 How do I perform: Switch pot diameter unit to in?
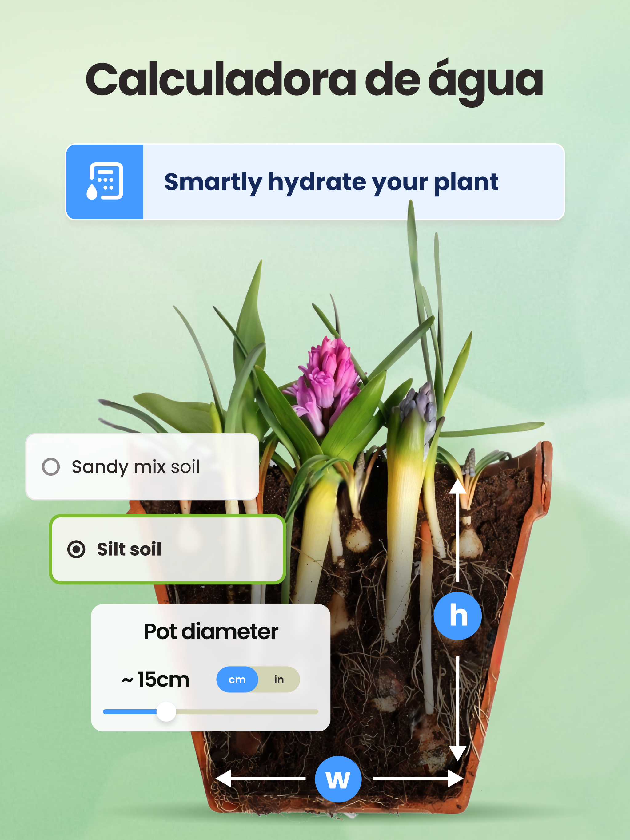(x=279, y=680)
